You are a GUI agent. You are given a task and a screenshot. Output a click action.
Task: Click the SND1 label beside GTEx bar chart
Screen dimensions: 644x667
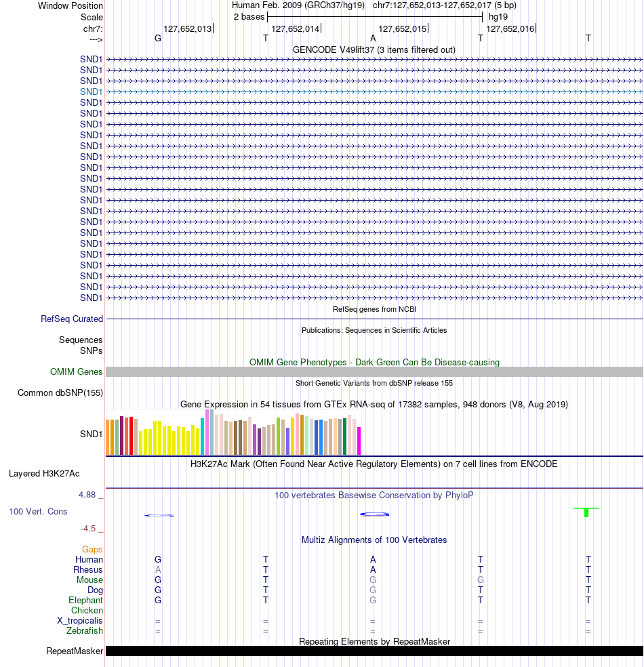(91, 434)
